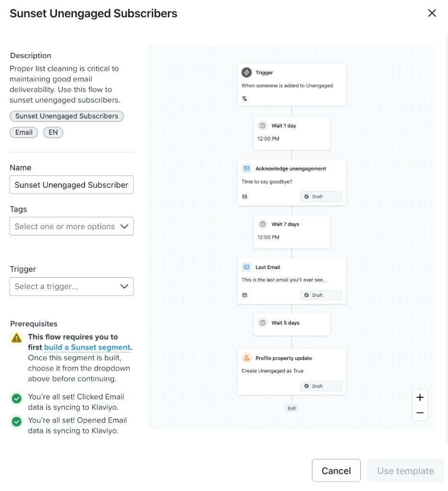Image resolution: width=448 pixels, height=491 pixels.
Task: Click the clock icon on Wait 1 day
Action: coord(263,126)
